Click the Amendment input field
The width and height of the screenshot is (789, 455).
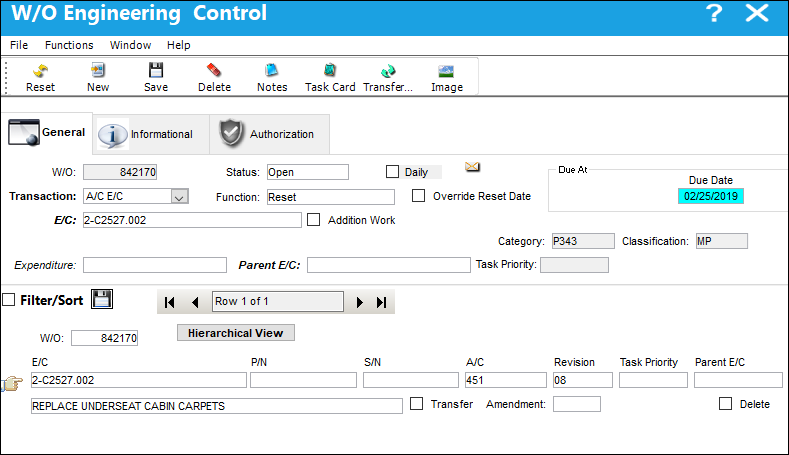[577, 404]
